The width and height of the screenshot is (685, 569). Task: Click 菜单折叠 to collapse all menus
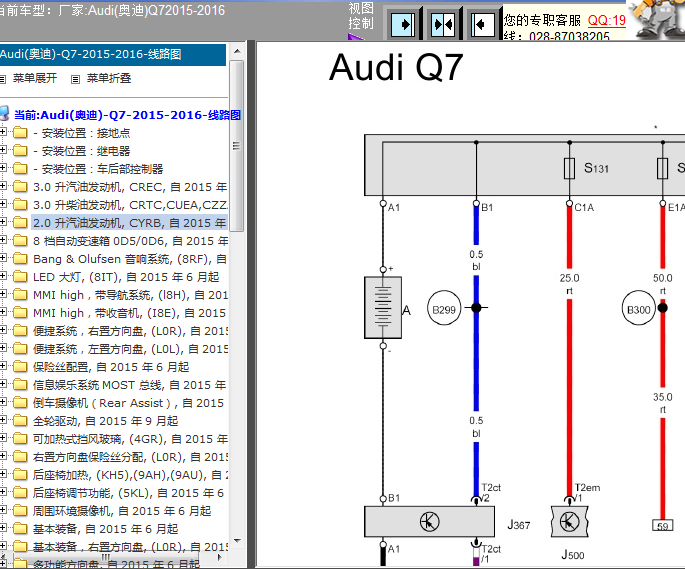click(x=109, y=78)
